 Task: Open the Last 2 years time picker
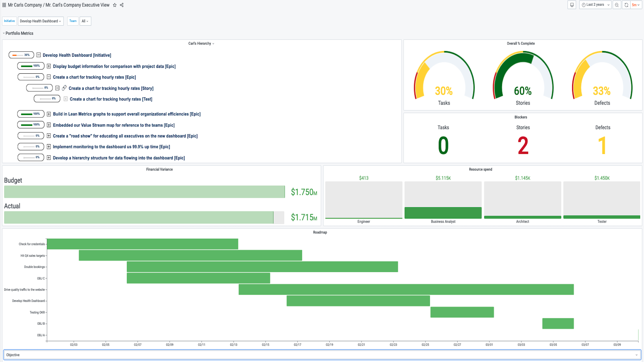pyautogui.click(x=595, y=5)
